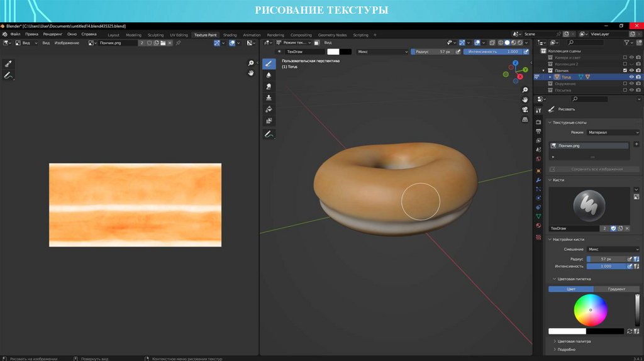
Task: Pick the Sample Color tool in image editor
Action: point(9,64)
